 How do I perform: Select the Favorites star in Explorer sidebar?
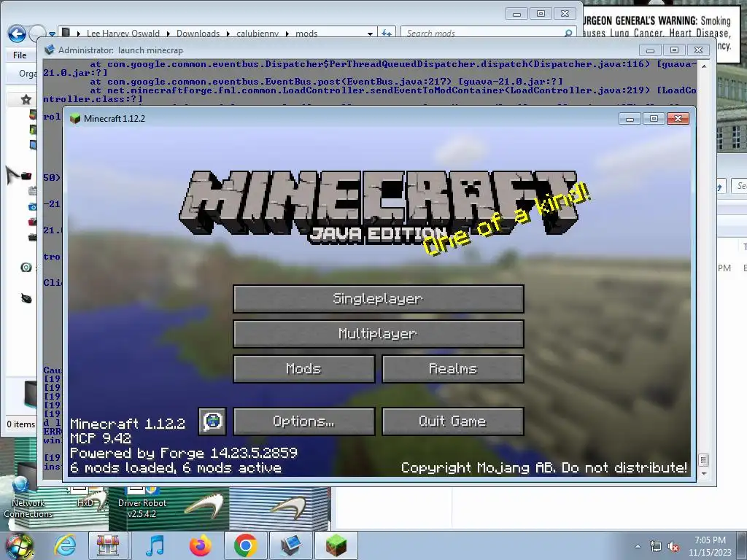pyautogui.click(x=26, y=99)
